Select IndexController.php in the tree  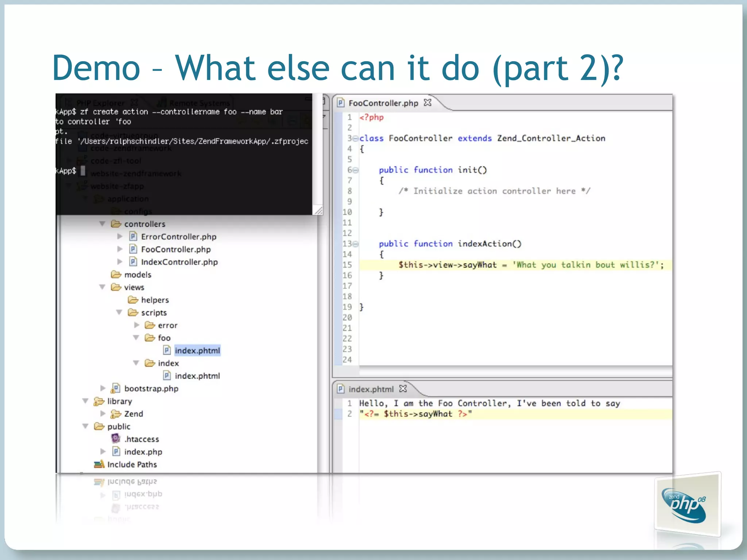tap(179, 262)
